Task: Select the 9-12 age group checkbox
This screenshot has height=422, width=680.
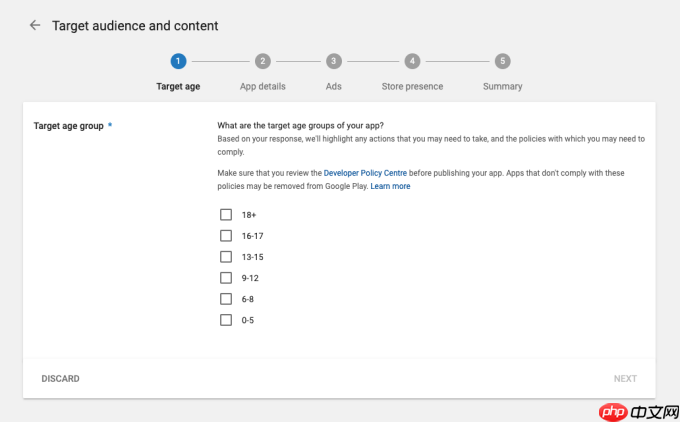Action: (226, 278)
